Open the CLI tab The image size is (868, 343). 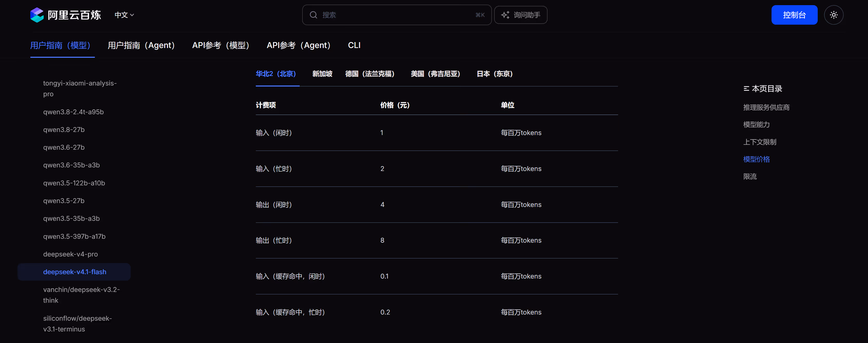(x=354, y=45)
